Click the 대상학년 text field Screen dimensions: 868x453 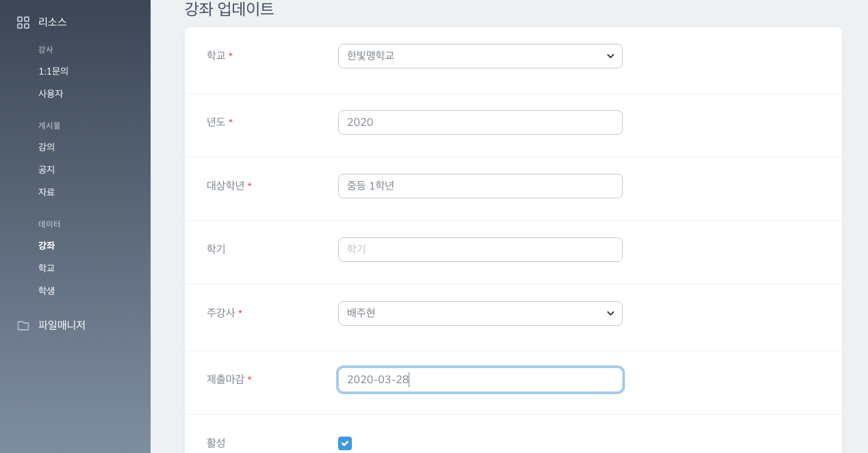tap(480, 186)
